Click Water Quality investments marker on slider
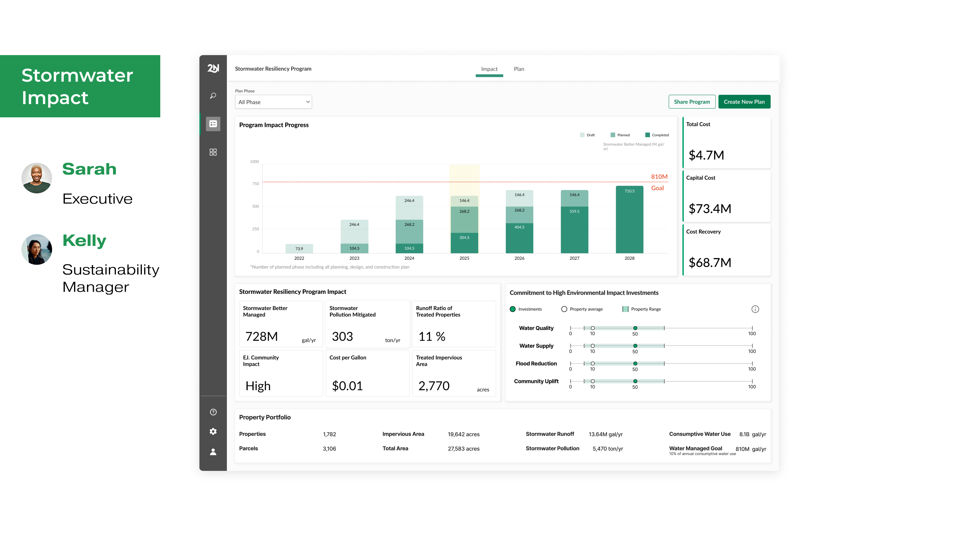Viewport: 980px width, 551px height. [x=635, y=328]
